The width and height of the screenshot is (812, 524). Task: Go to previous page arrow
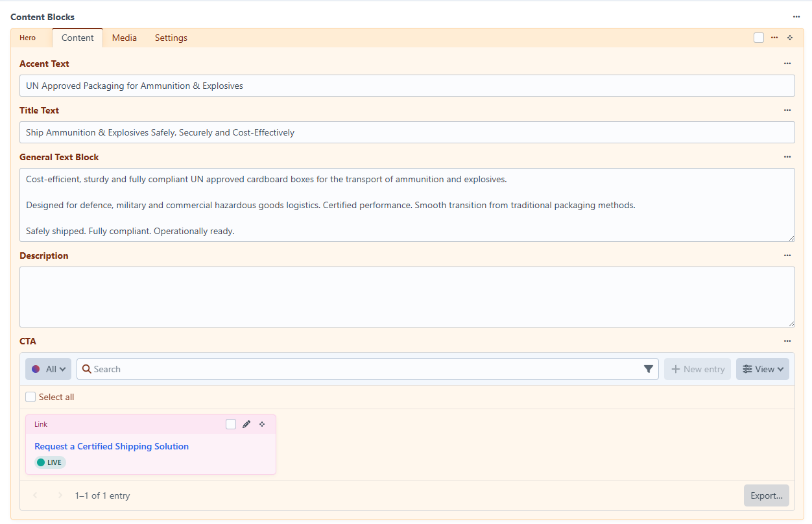click(x=35, y=495)
